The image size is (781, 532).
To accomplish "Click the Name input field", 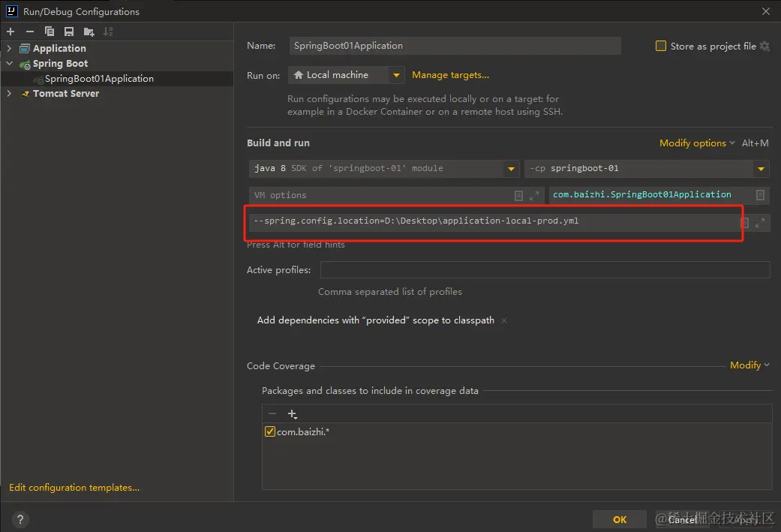I will pos(455,46).
